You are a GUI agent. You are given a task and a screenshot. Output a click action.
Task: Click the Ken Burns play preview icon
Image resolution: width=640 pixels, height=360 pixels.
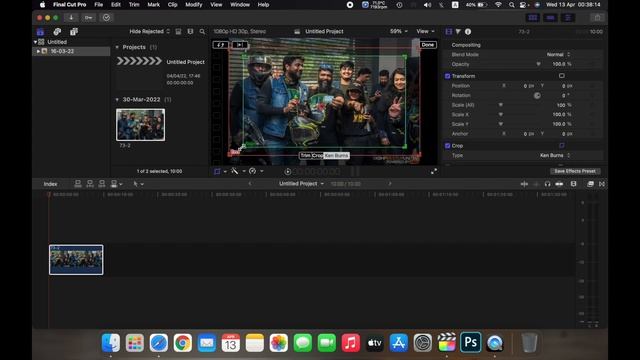click(x=240, y=45)
